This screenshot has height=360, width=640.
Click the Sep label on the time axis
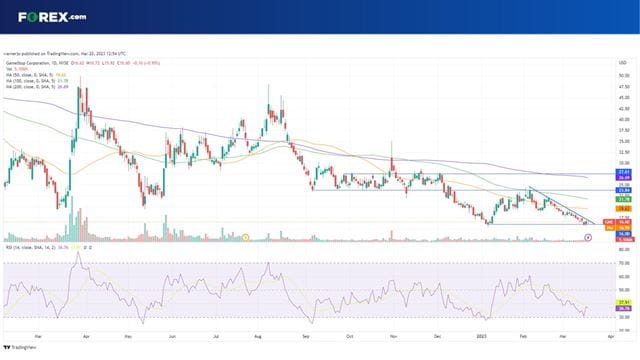click(306, 337)
